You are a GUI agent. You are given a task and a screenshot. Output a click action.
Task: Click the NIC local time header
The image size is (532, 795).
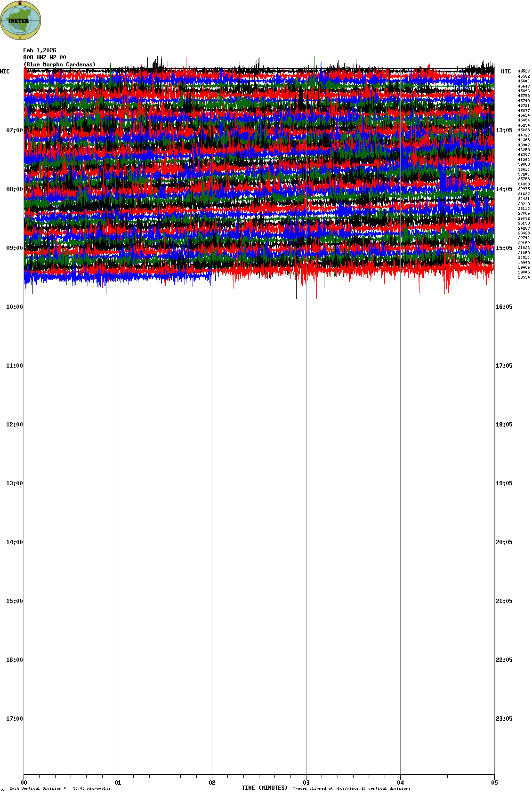pos(5,72)
